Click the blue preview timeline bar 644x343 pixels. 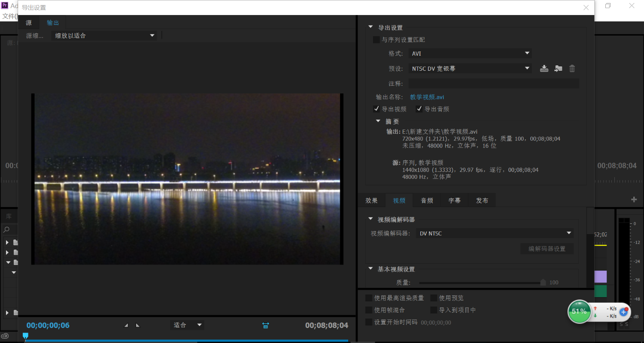[x=187, y=341]
